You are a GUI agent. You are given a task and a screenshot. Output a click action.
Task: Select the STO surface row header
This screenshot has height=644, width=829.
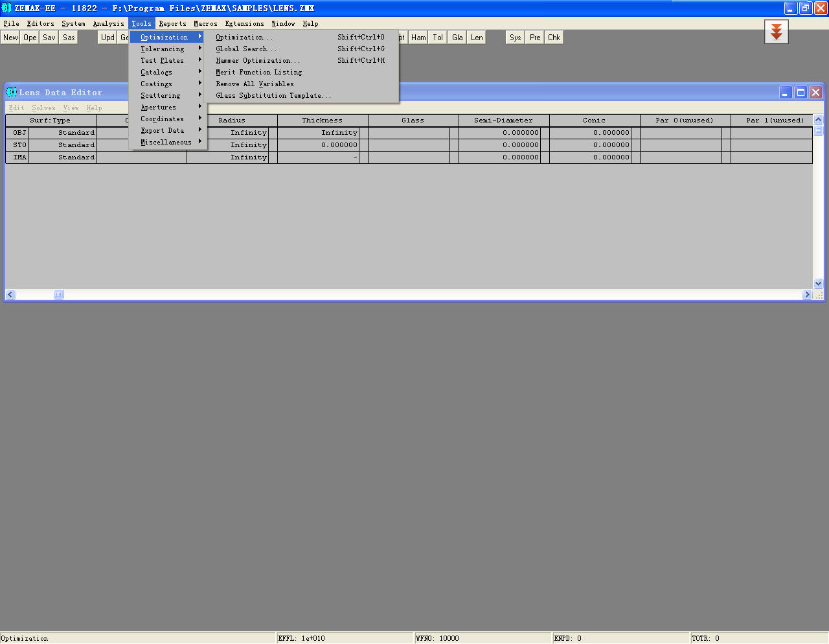pyautogui.click(x=17, y=145)
